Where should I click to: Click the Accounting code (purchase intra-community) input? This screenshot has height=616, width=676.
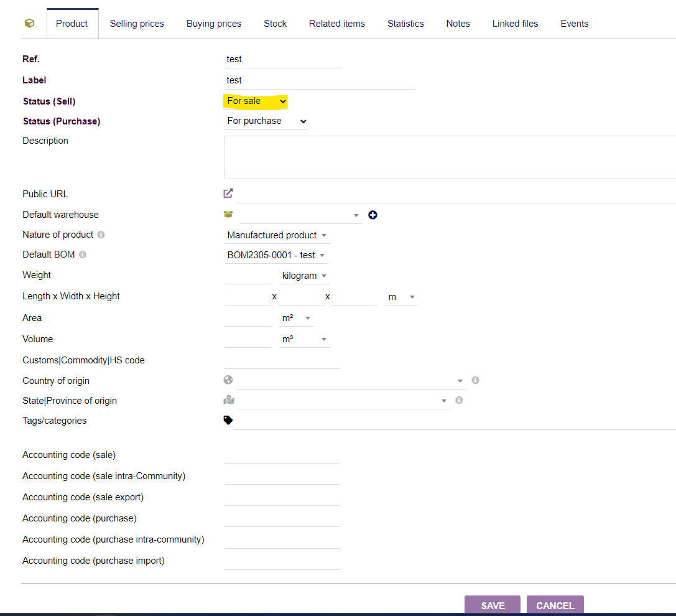click(x=282, y=539)
